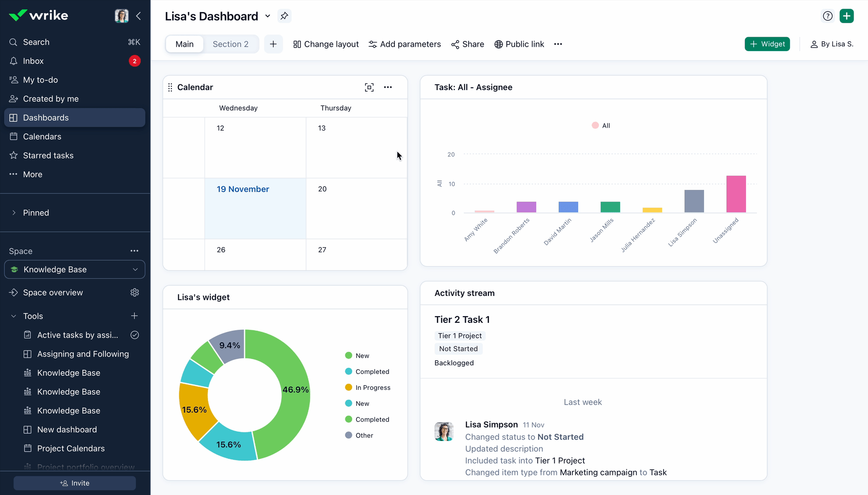Invite users with the Invite button
868x495 pixels.
click(75, 483)
